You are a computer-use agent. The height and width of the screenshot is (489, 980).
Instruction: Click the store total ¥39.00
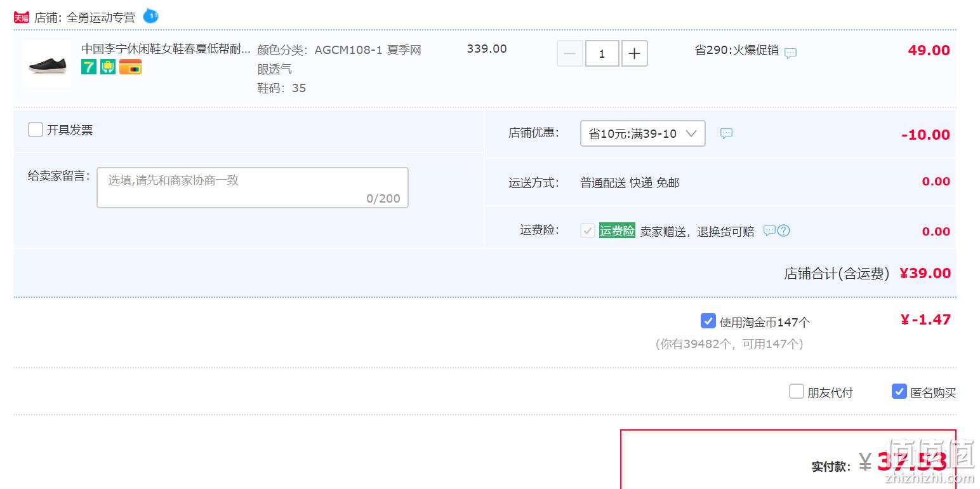click(925, 273)
